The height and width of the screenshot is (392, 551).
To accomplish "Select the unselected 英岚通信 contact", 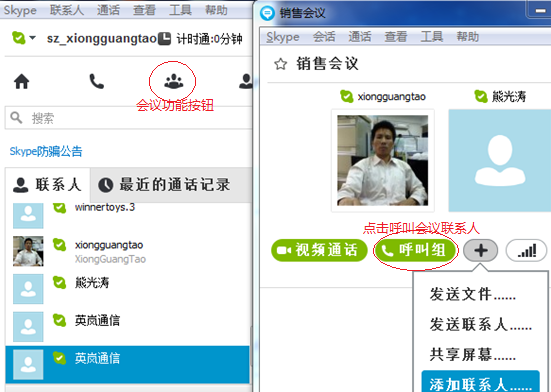I will click(x=128, y=326).
